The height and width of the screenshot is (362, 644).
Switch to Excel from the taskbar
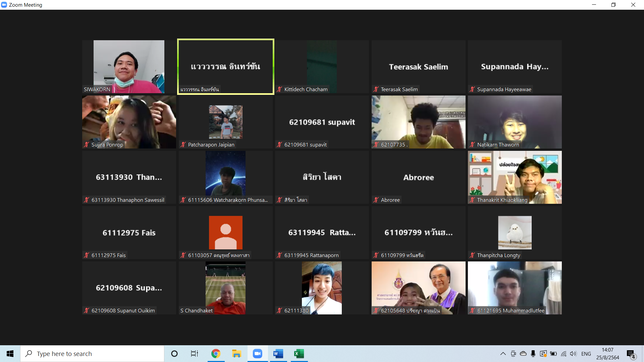tap(299, 354)
